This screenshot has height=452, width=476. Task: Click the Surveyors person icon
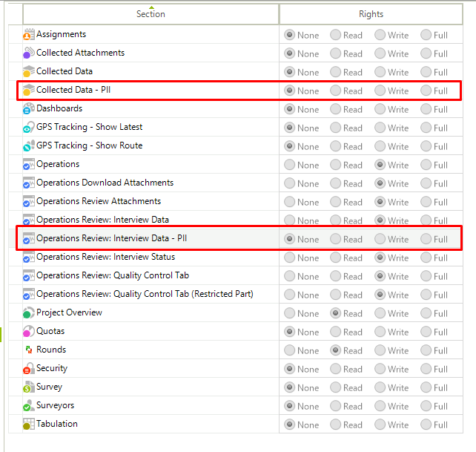tap(28, 405)
